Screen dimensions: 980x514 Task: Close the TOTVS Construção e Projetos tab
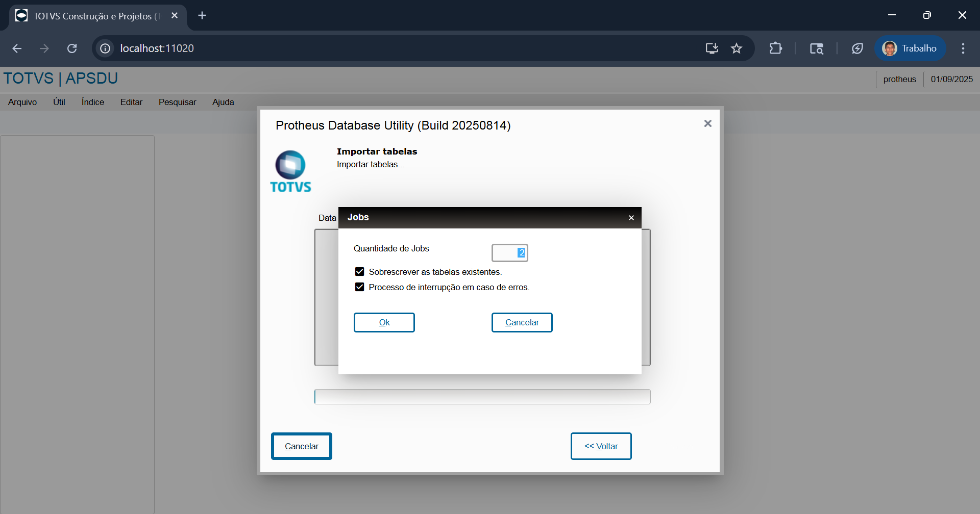click(175, 15)
